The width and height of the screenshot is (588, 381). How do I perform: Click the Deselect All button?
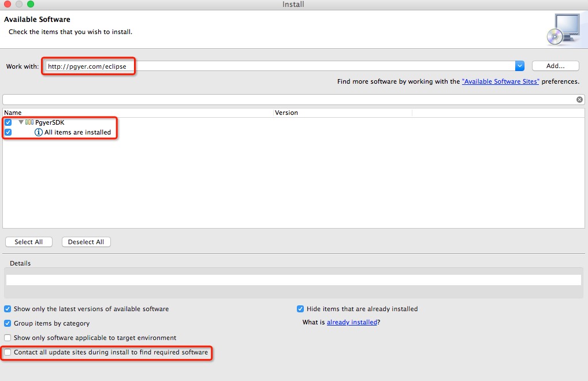tap(86, 242)
